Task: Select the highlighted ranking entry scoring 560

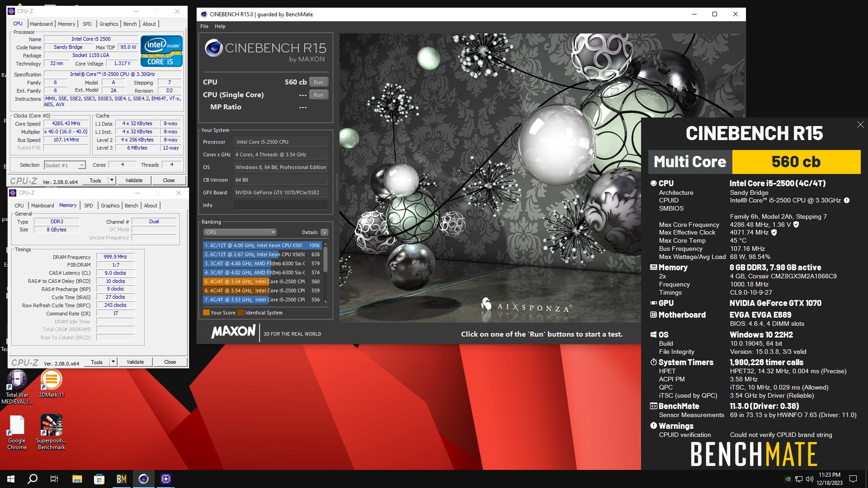Action: tap(262, 282)
